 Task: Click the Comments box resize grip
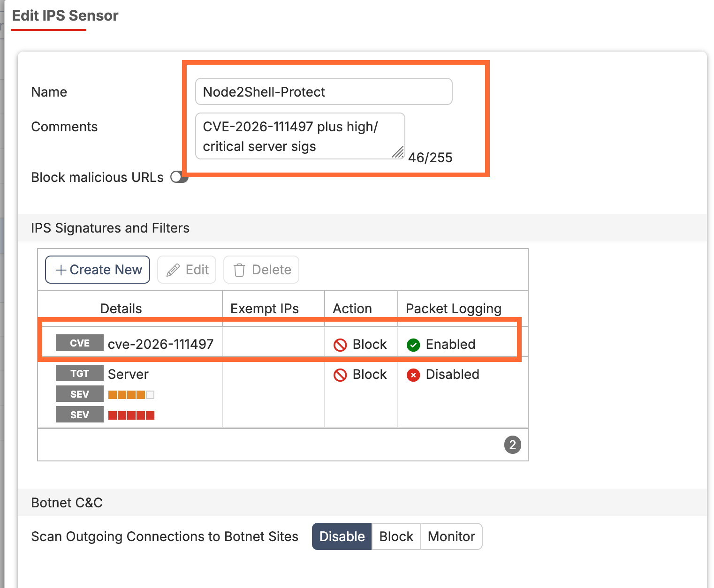click(398, 152)
